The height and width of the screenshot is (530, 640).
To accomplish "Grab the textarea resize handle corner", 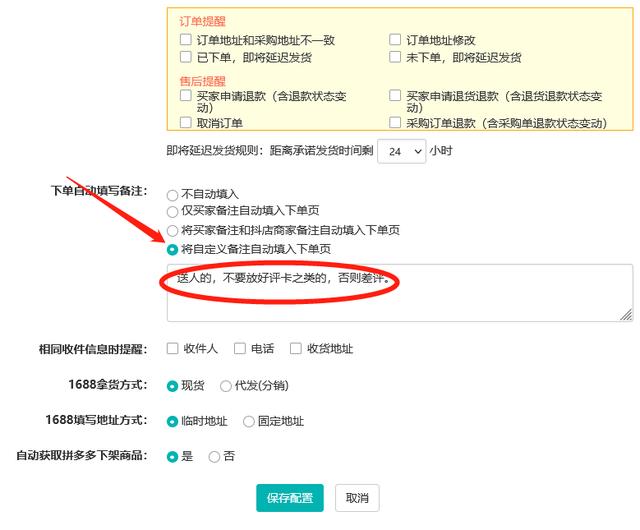I will [627, 314].
